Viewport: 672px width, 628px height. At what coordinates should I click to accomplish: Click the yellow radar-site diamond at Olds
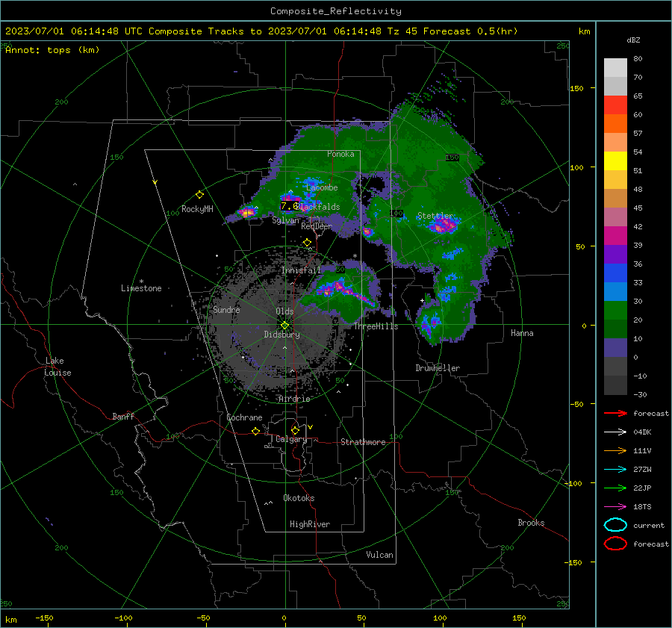[284, 326]
